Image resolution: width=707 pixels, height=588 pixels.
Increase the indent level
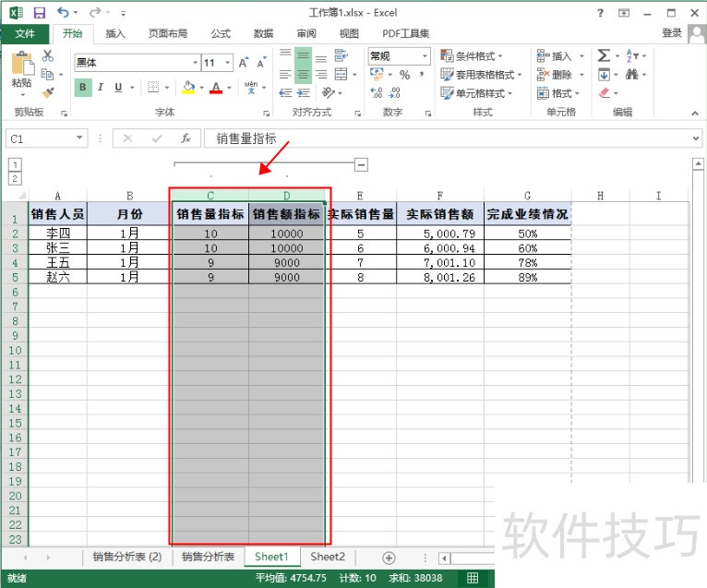click(303, 93)
